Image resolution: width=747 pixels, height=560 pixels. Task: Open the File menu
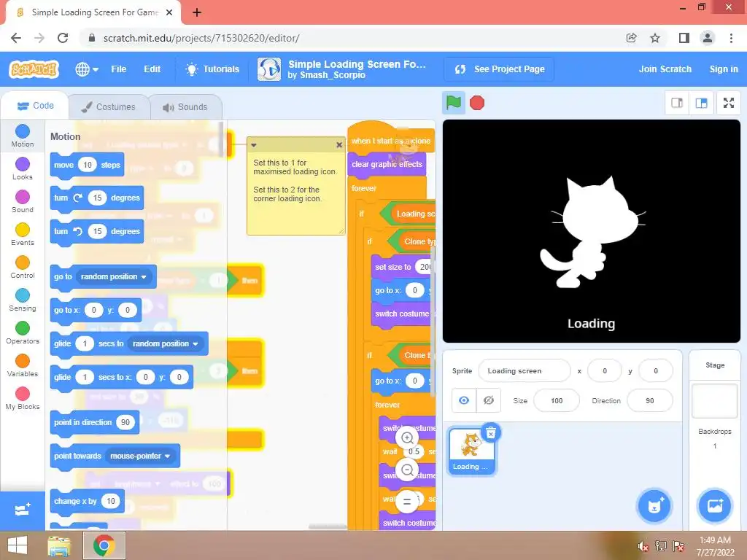pyautogui.click(x=119, y=69)
